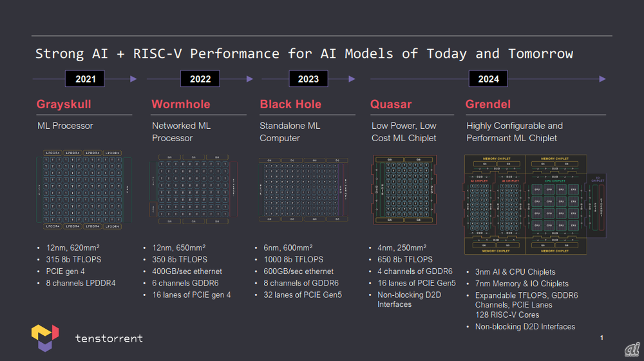This screenshot has width=644, height=361.
Task: Click the Grayskull heading
Action: (64, 104)
